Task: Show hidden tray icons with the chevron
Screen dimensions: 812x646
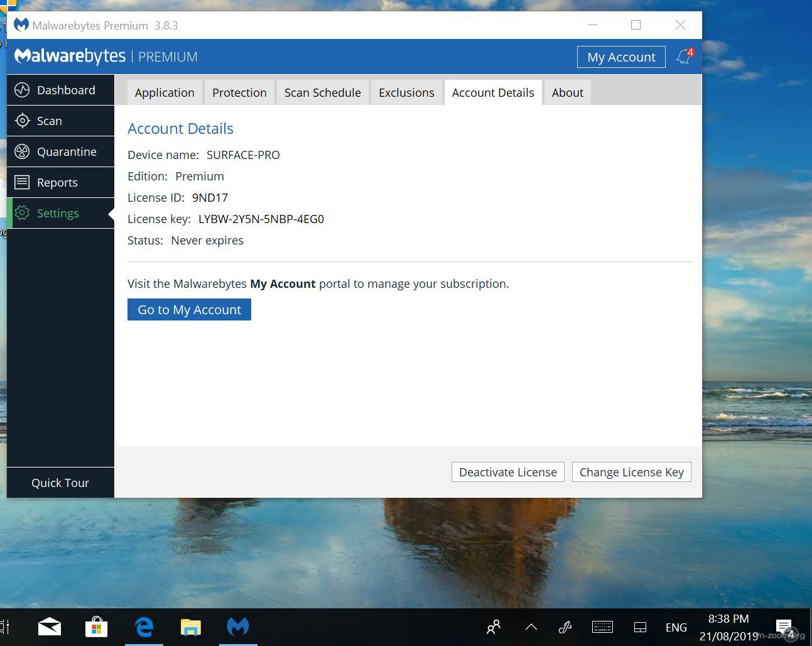Action: point(531,627)
